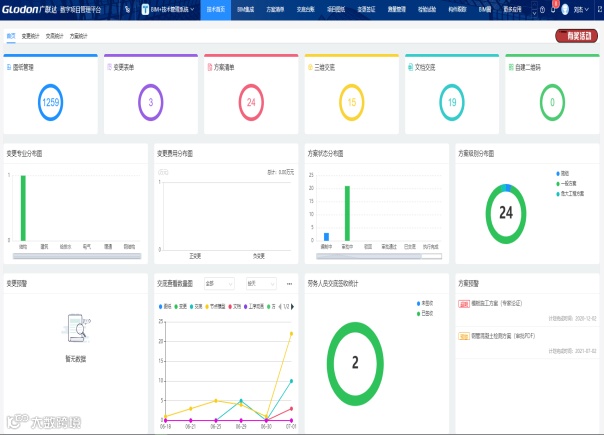604x435 pixels.
Task: Toggle the green signed legend item by the donut chart
Action: click(x=425, y=314)
